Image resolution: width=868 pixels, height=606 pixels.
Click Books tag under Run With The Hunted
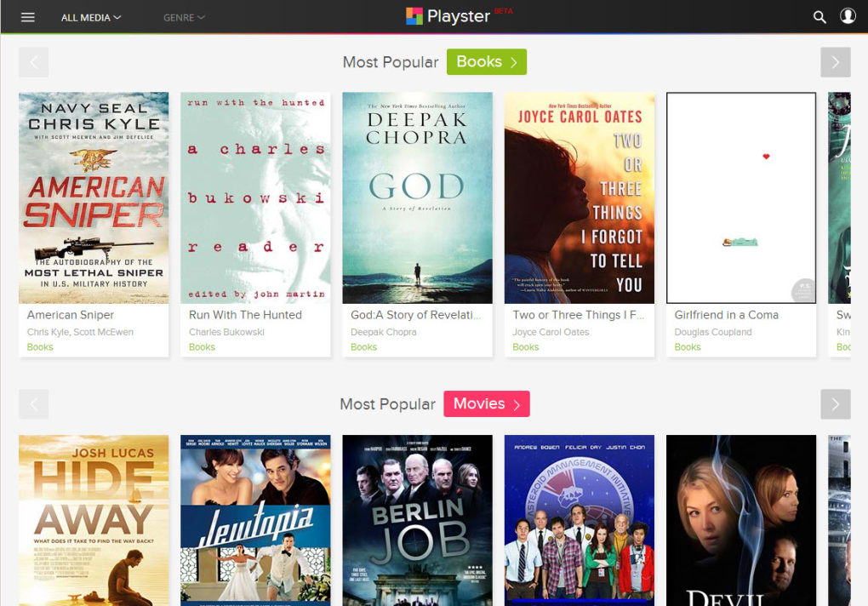(202, 347)
